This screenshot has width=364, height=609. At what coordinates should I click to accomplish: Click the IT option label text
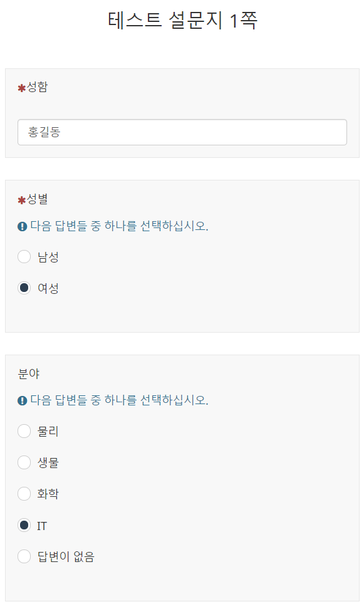(42, 526)
